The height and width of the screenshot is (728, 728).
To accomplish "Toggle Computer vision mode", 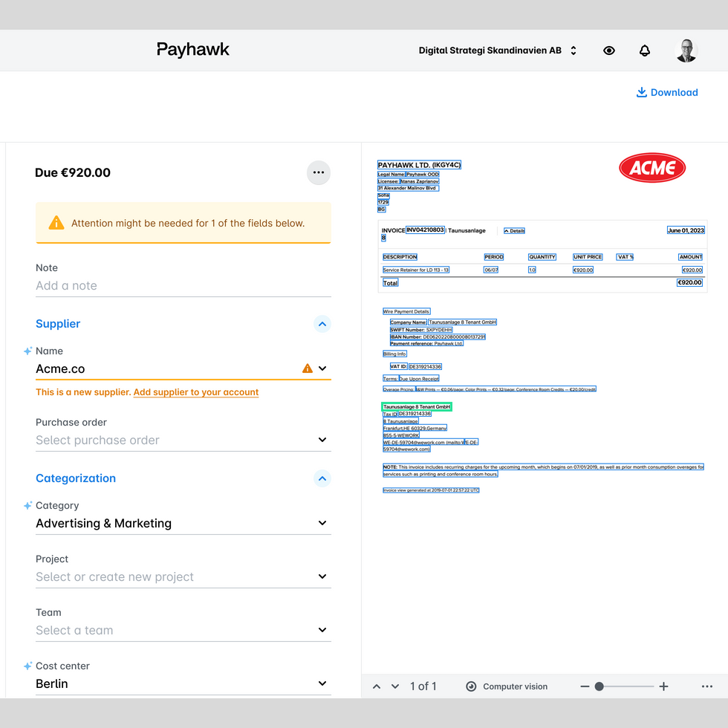I will pos(507,686).
